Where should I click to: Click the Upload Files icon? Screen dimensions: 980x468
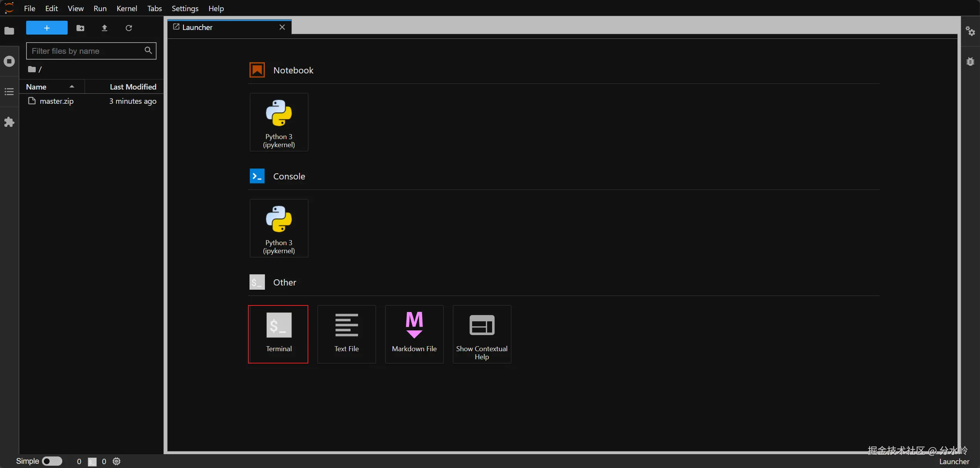(x=104, y=28)
